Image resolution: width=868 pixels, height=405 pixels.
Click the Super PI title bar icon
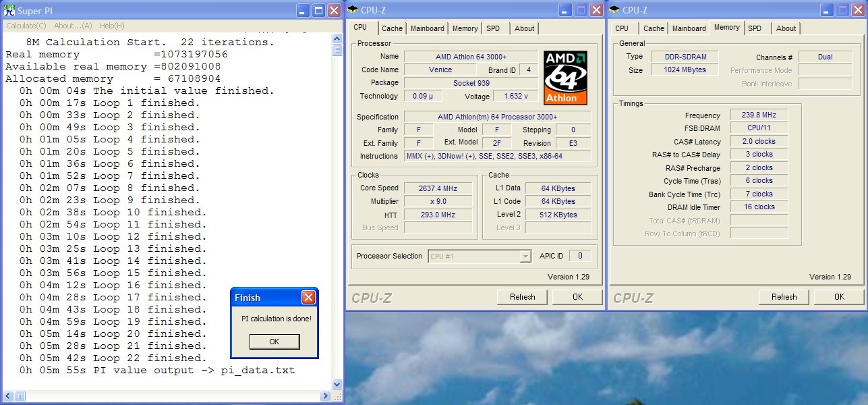point(9,10)
